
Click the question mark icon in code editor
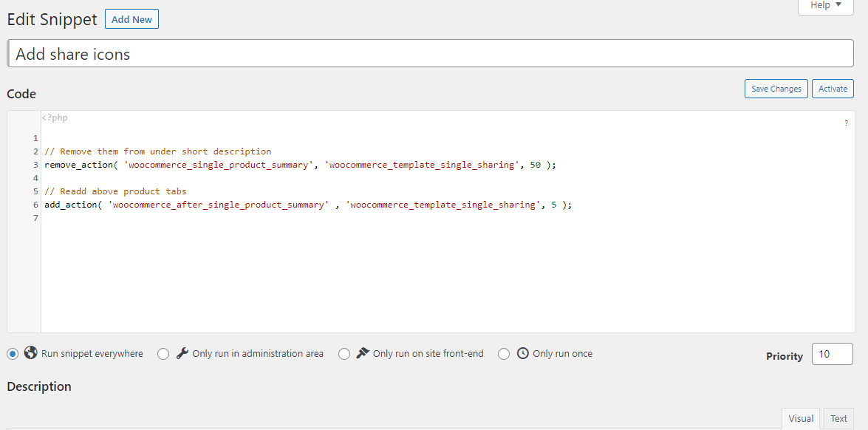click(846, 123)
